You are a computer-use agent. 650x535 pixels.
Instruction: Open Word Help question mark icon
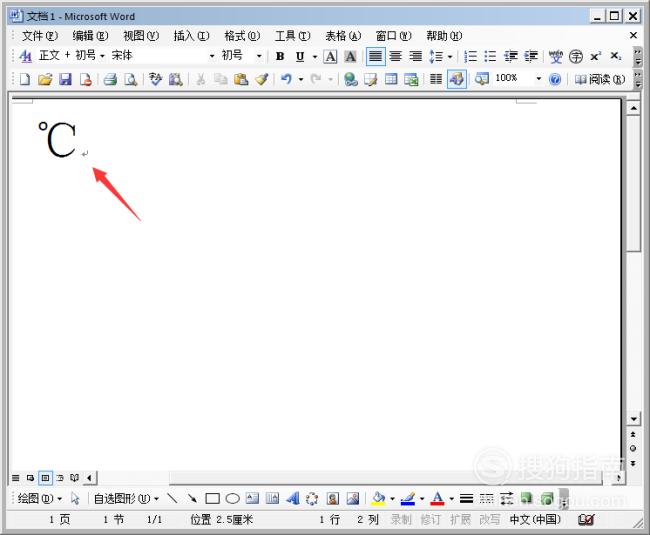point(555,79)
